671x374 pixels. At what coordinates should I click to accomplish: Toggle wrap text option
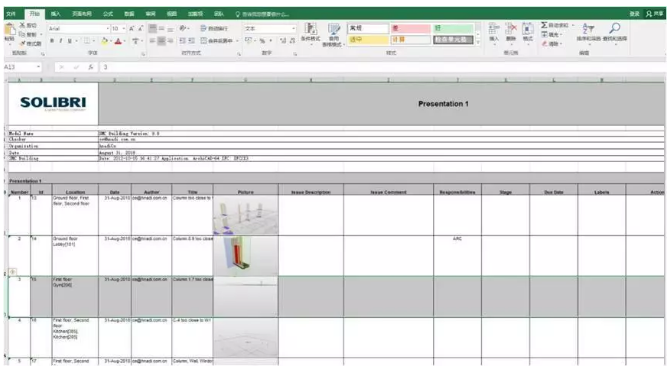[214, 29]
